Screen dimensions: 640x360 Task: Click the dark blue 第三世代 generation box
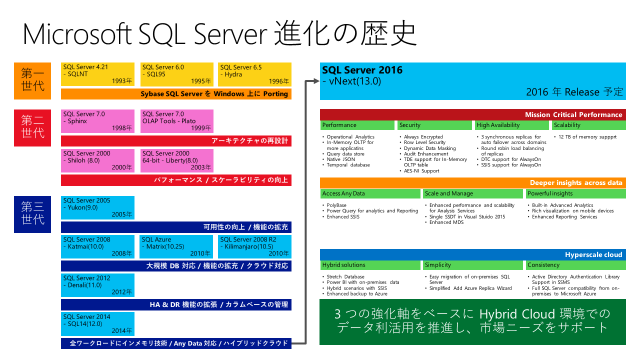[32, 214]
